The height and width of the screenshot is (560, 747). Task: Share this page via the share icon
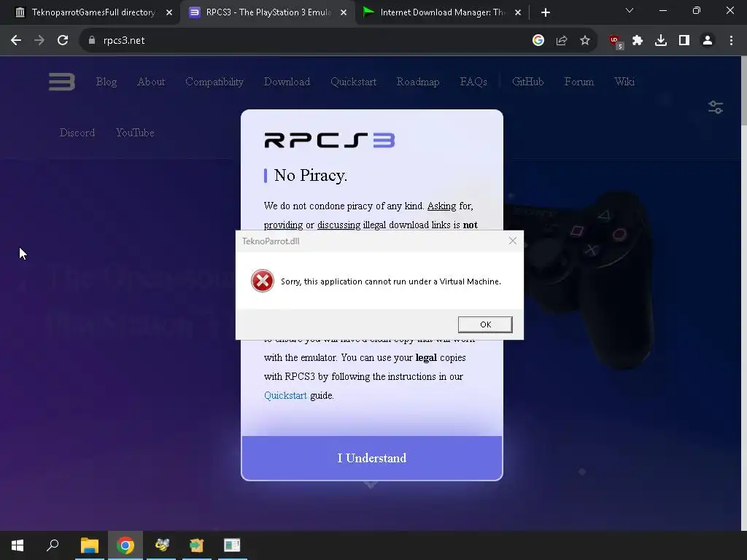(562, 41)
